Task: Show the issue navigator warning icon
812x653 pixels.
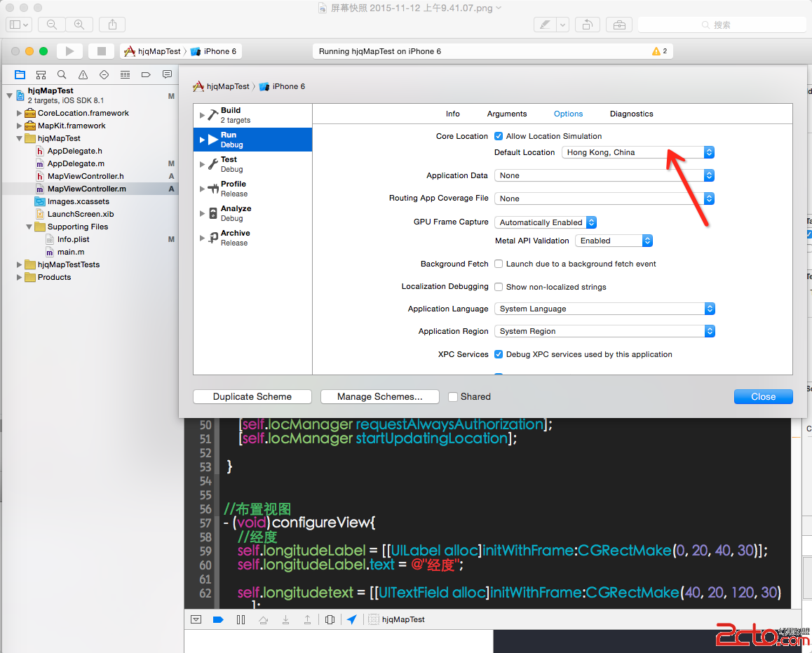Action: (83, 74)
